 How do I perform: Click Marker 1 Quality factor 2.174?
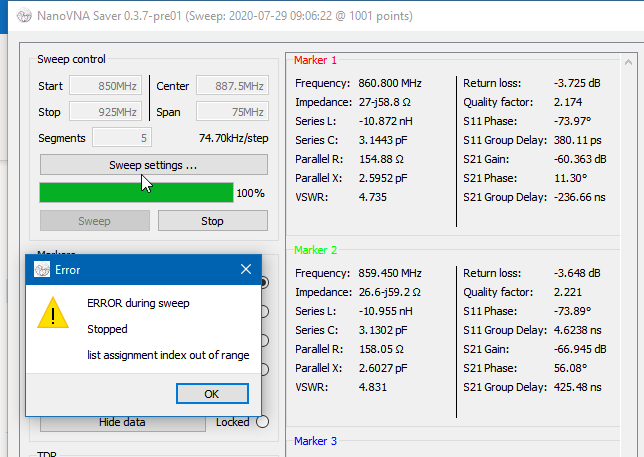click(x=568, y=102)
